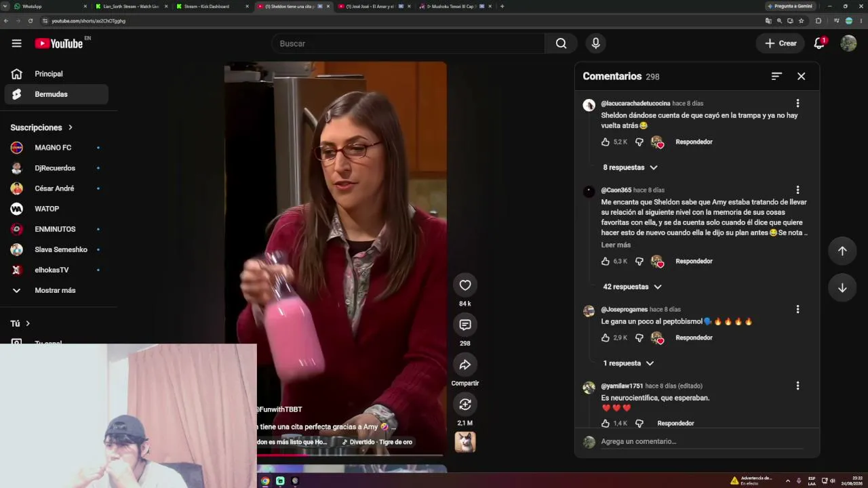Open the César André subscription

pos(56,188)
